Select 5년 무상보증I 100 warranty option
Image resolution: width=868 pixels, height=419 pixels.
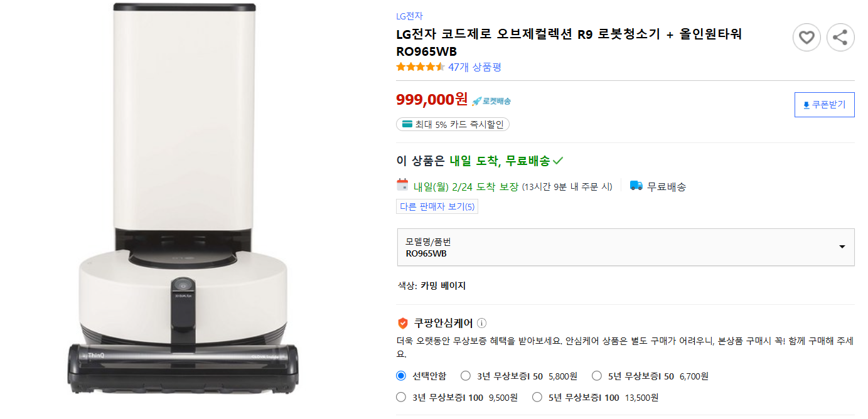[x=537, y=396]
